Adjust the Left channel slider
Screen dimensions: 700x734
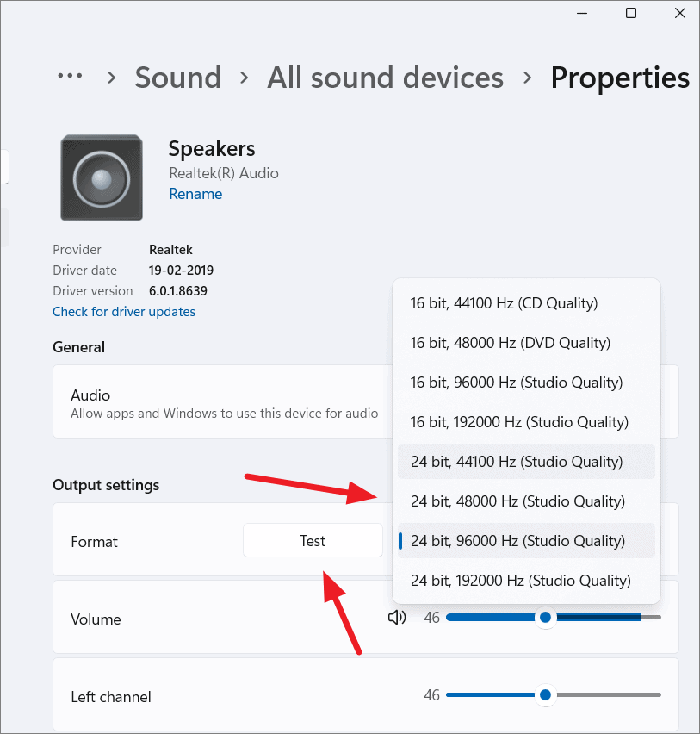click(x=545, y=694)
